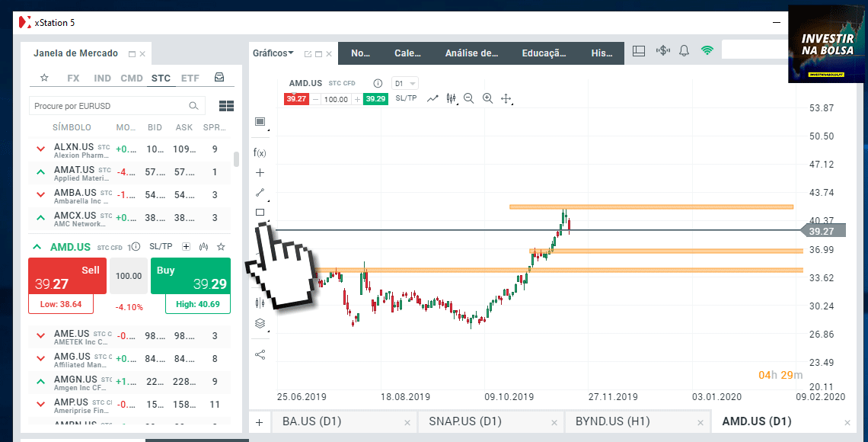Image resolution: width=868 pixels, height=442 pixels.
Task: Open chart info icon beside STC CFD
Action: [x=378, y=84]
